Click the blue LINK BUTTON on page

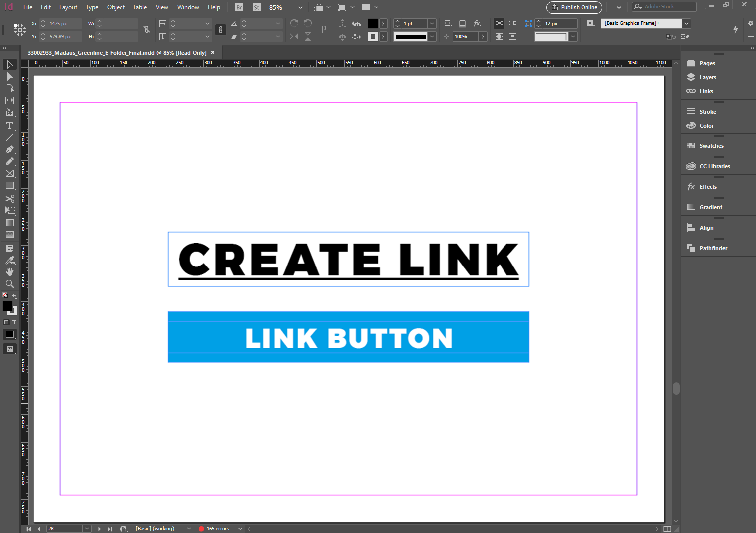(348, 337)
